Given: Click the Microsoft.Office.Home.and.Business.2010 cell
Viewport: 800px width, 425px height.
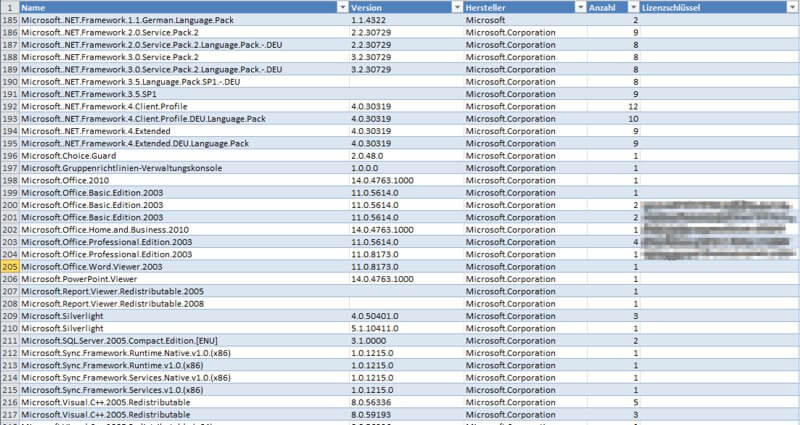Looking at the screenshot, I should (184, 230).
